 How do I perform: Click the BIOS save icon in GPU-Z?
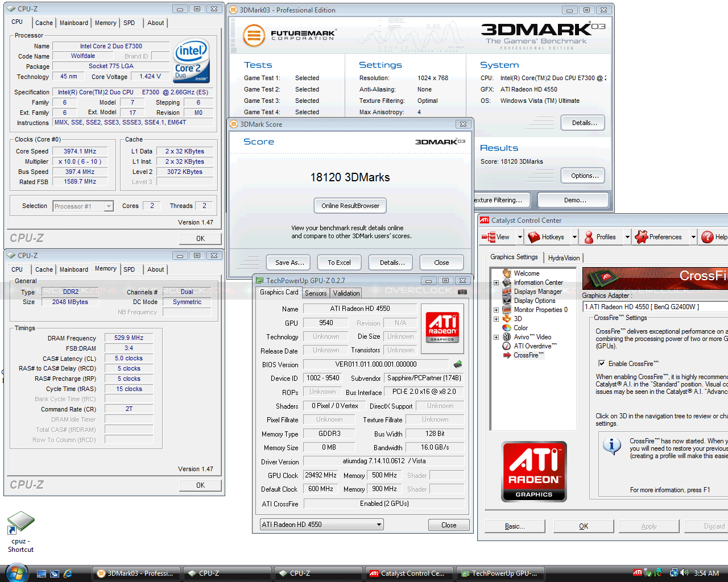click(x=458, y=364)
